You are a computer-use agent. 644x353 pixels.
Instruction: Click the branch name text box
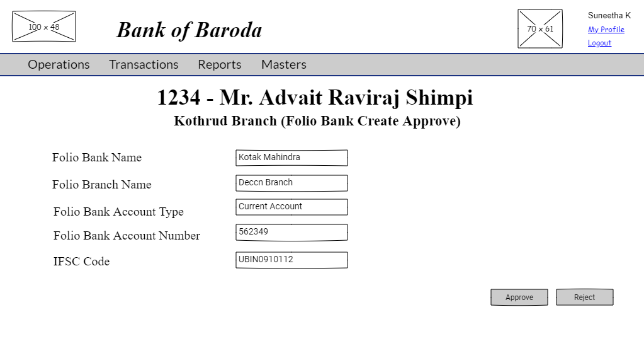point(291,183)
